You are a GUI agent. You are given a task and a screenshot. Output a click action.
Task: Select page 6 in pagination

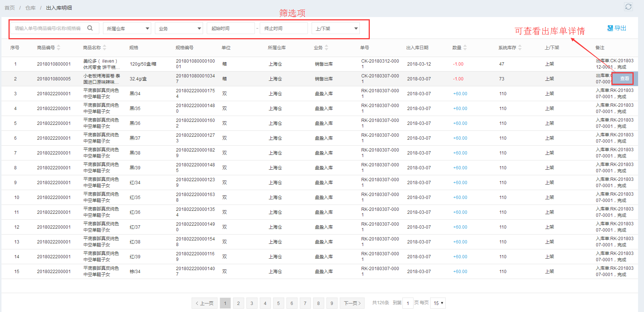292,303
